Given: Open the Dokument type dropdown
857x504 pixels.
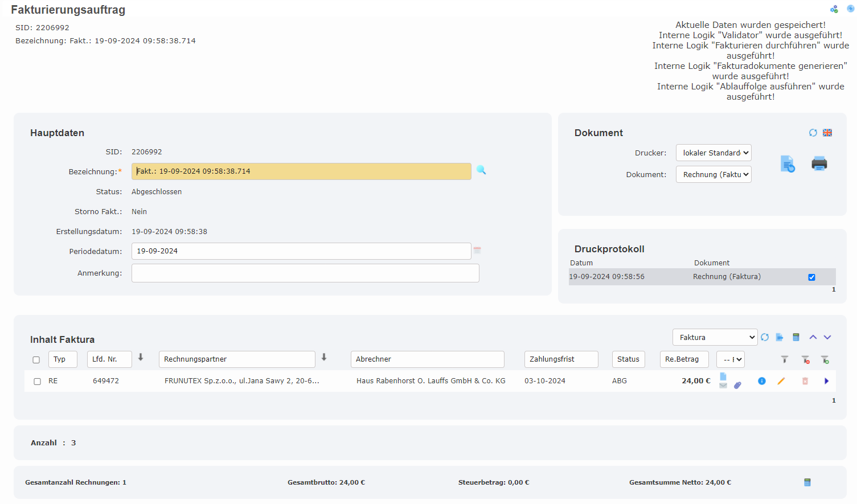Looking at the screenshot, I should (x=714, y=174).
